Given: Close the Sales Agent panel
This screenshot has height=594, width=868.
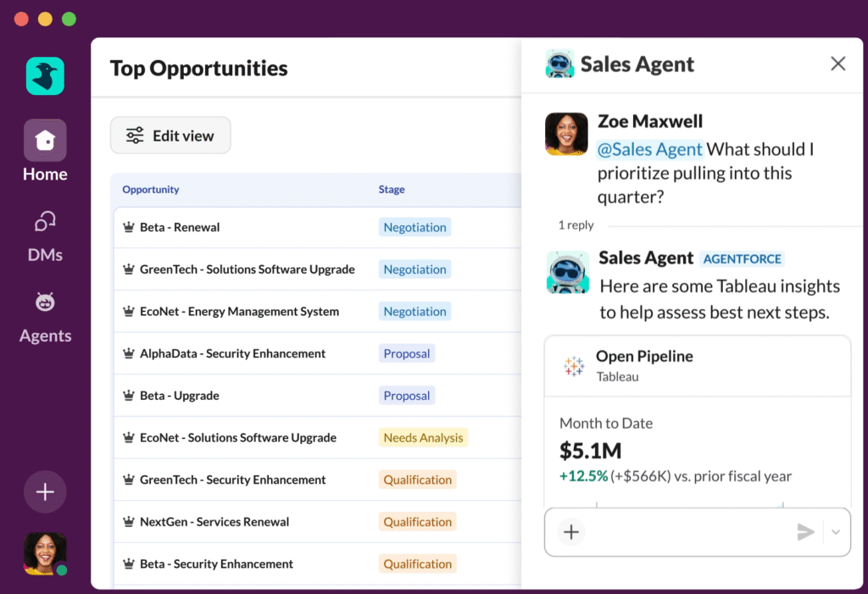Looking at the screenshot, I should point(837,64).
